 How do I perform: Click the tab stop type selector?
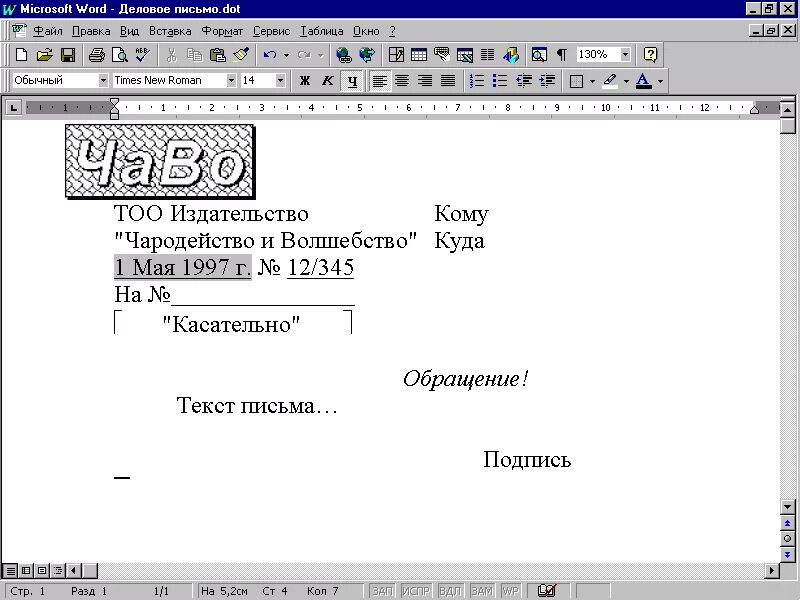click(x=13, y=108)
